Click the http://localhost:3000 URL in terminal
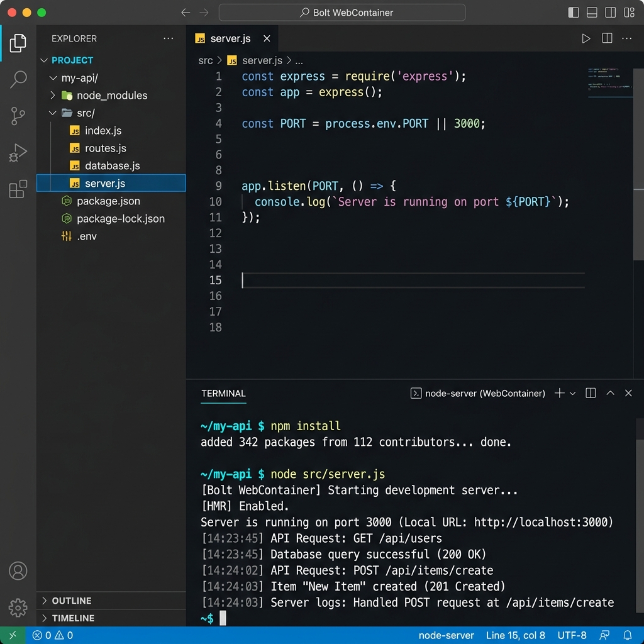Image resolution: width=644 pixels, height=644 pixels. tap(540, 522)
